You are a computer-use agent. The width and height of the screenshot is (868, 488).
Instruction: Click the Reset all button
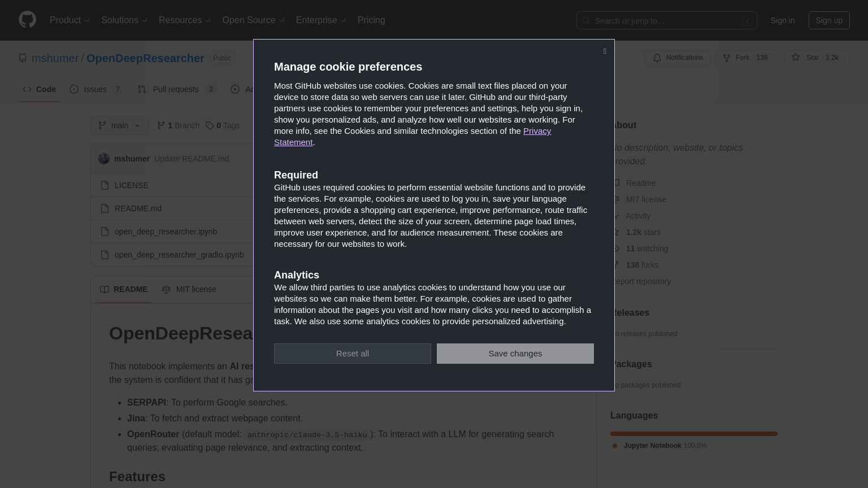pos(353,354)
